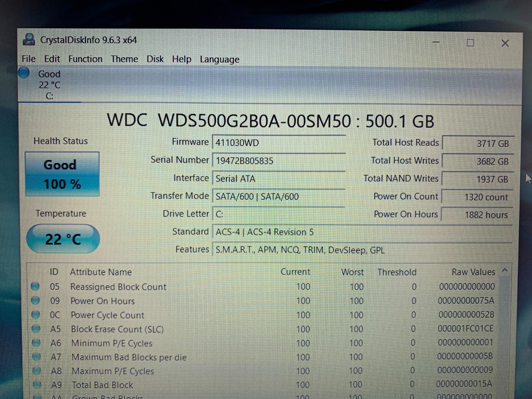Click Total Host Writes value 3682 GB

(477, 162)
